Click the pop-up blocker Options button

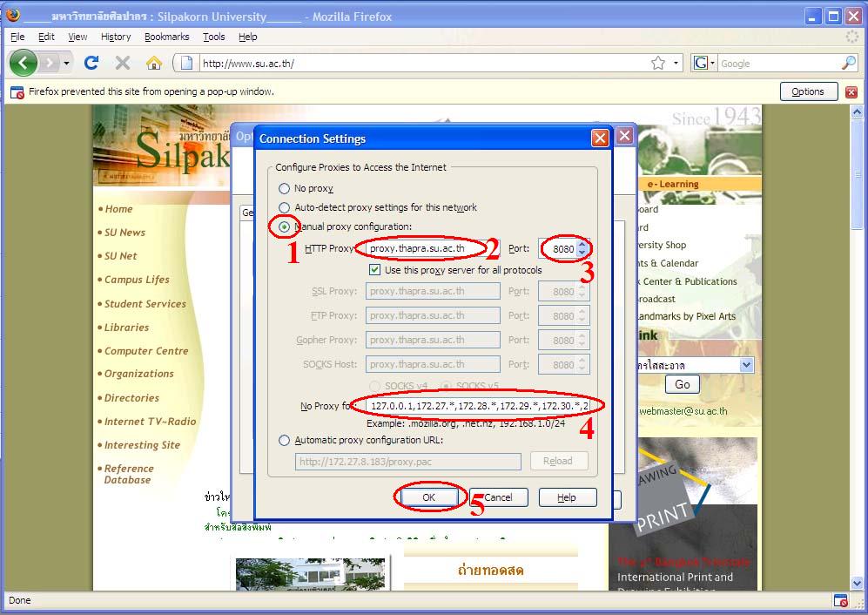(808, 91)
